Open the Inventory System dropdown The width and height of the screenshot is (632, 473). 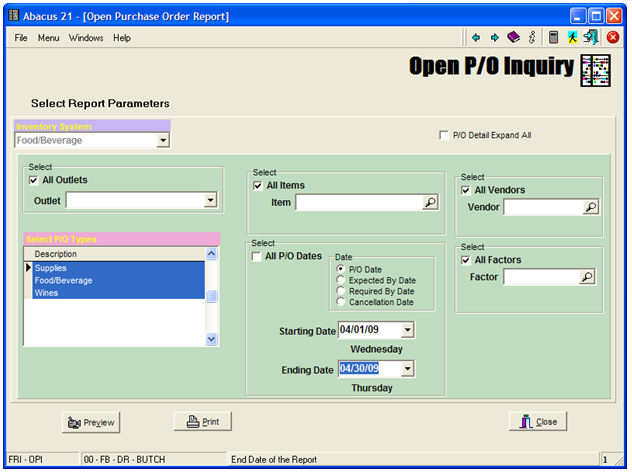(163, 141)
